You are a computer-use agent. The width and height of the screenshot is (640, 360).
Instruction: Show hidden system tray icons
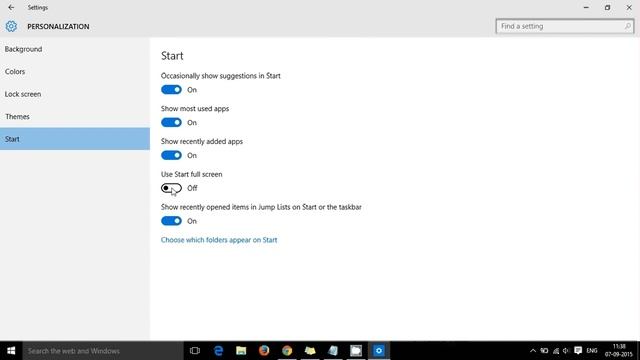point(533,351)
